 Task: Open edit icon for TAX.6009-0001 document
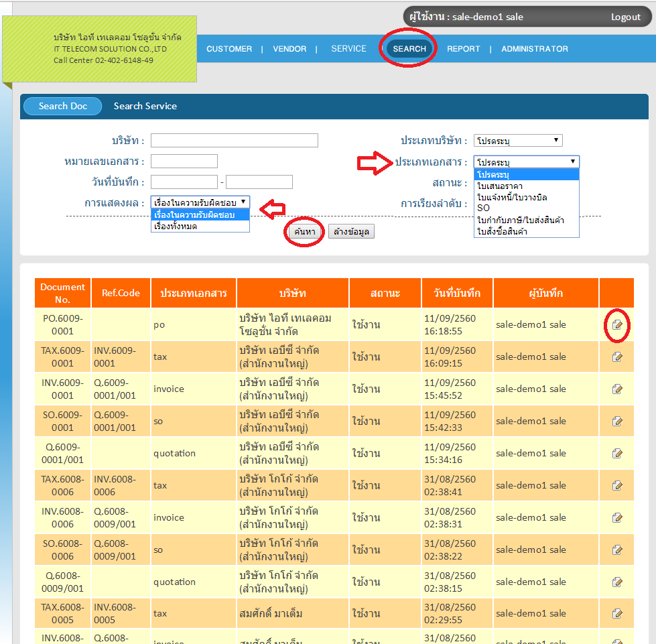[x=617, y=357]
